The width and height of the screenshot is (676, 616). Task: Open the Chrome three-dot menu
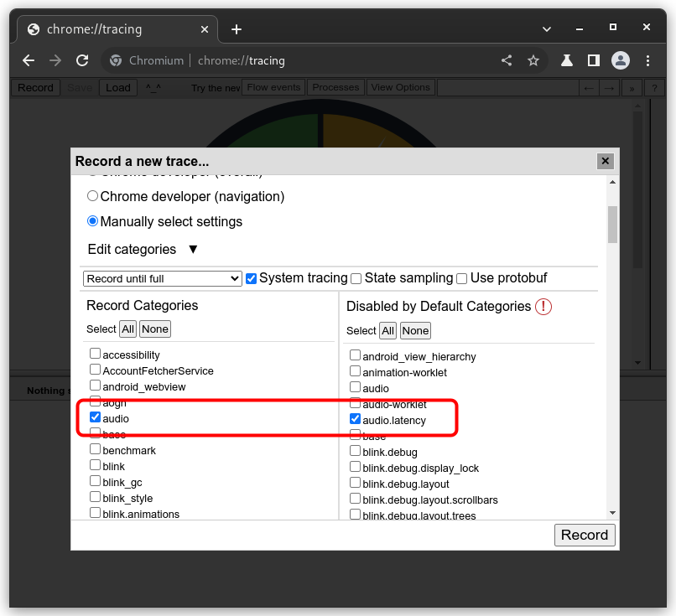click(647, 60)
